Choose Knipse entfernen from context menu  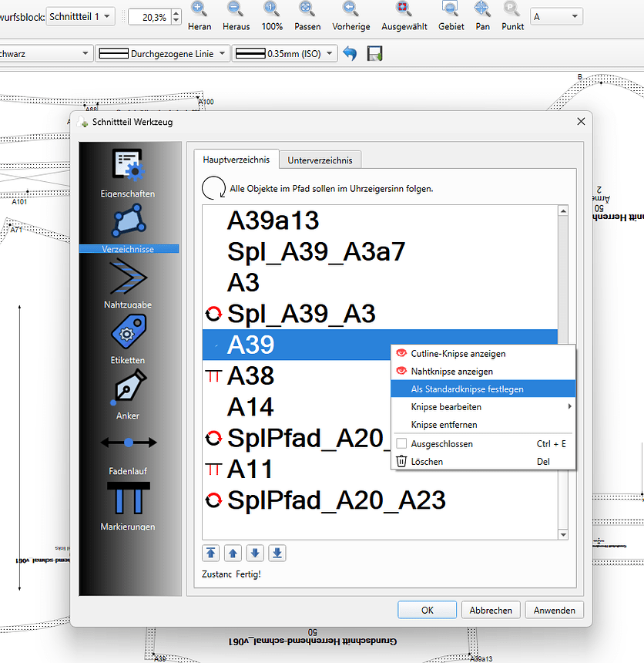click(x=483, y=425)
